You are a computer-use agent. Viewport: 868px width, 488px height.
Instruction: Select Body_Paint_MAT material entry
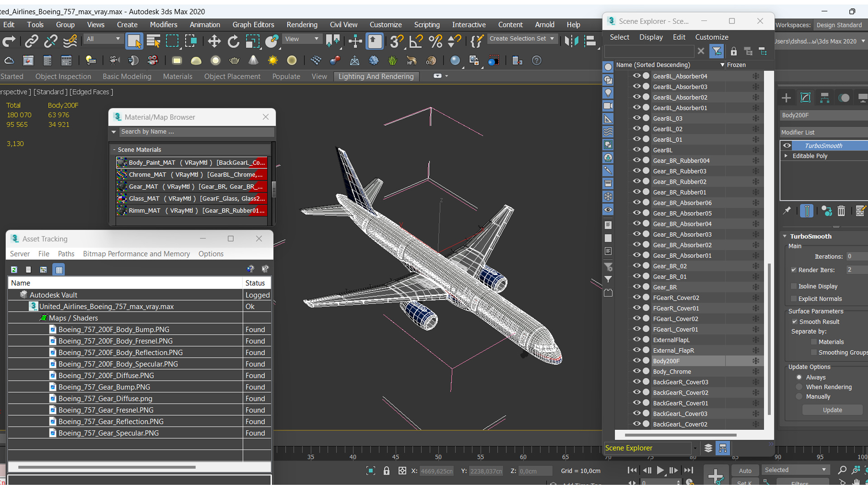[x=192, y=163]
